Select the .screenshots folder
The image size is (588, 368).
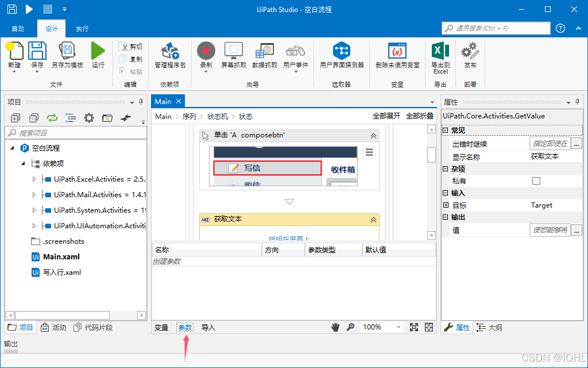[x=58, y=241]
